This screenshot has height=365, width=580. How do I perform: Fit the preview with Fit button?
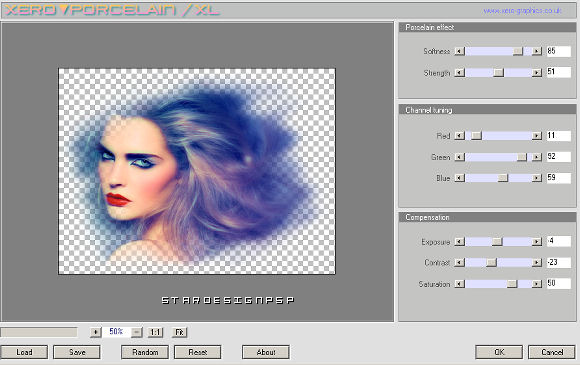pos(179,332)
